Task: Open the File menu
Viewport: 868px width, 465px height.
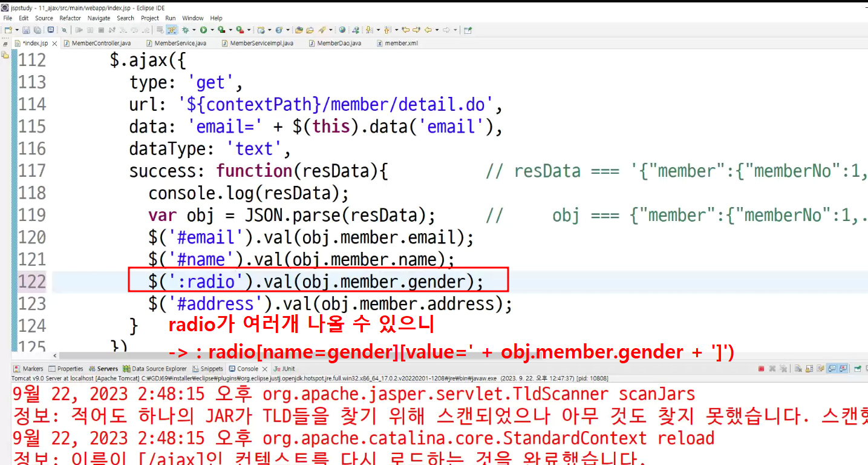Action: point(8,18)
